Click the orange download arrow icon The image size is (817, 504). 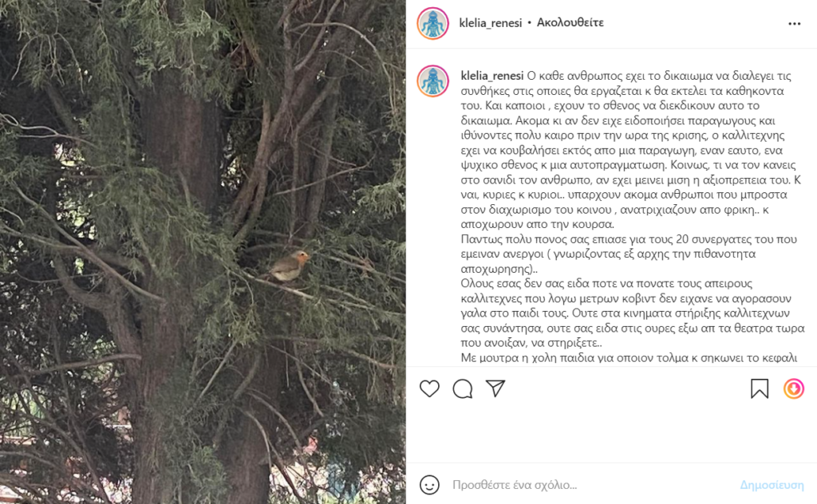[x=794, y=388]
